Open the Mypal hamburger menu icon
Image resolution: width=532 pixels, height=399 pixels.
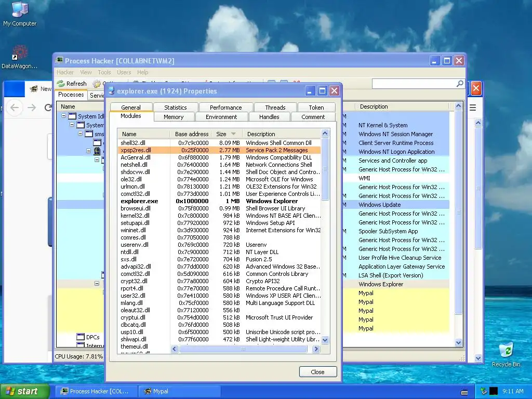[473, 108]
